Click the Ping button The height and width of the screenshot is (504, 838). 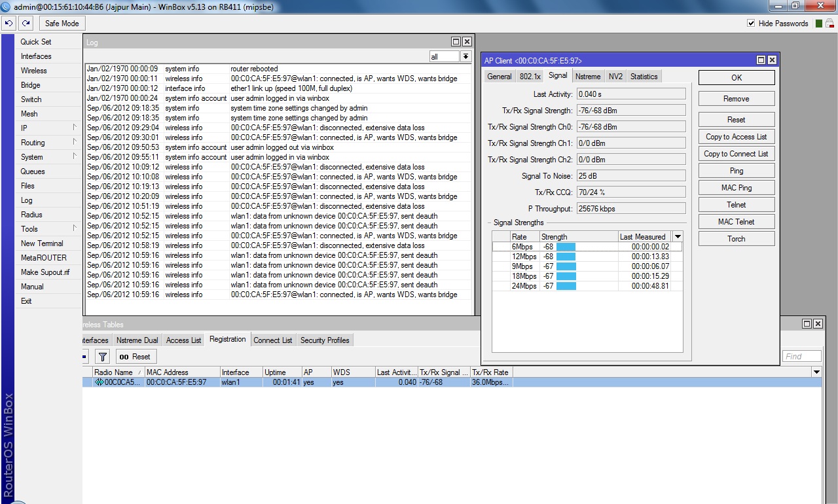(737, 171)
